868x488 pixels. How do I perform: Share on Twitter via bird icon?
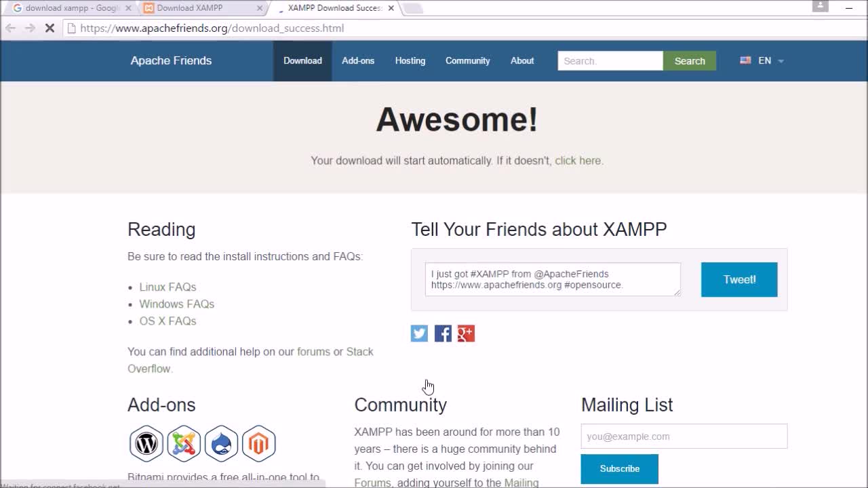coord(419,333)
